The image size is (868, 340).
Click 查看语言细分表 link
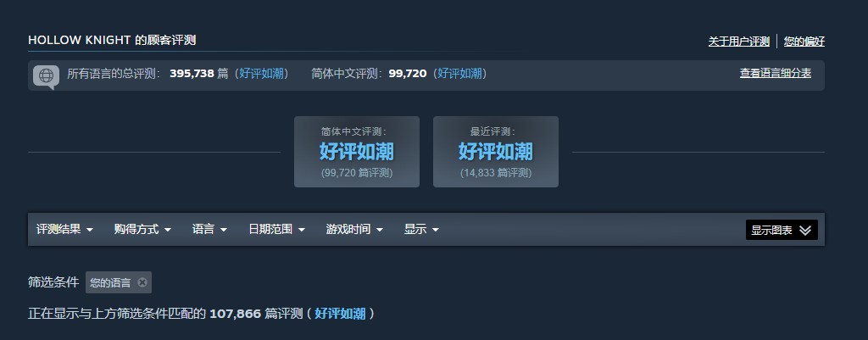776,73
